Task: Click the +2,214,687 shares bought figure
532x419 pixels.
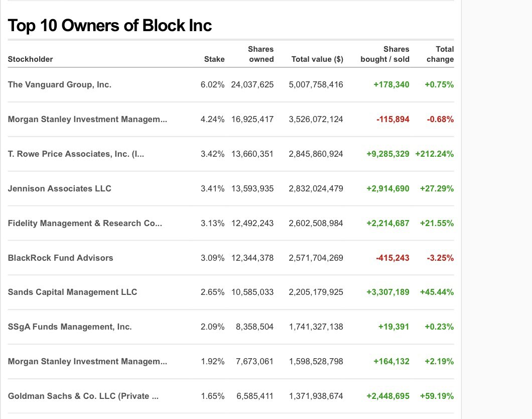Action: [388, 223]
